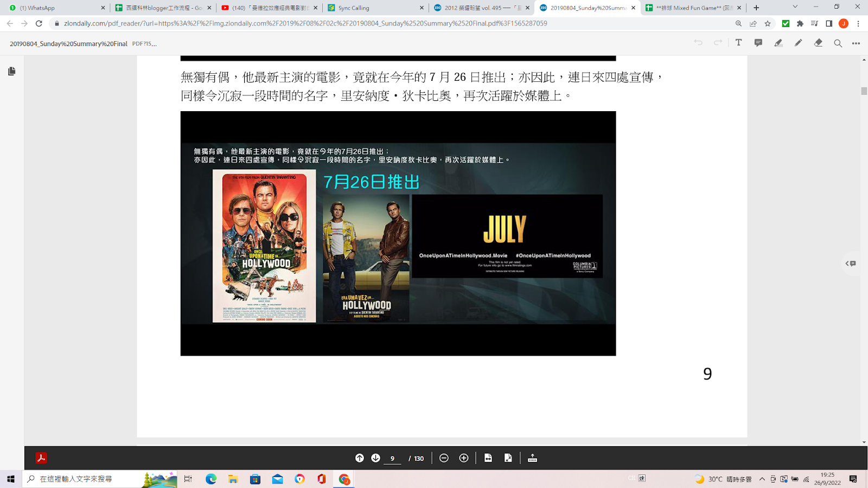
Task: Open Office app from taskbar
Action: [322, 479]
